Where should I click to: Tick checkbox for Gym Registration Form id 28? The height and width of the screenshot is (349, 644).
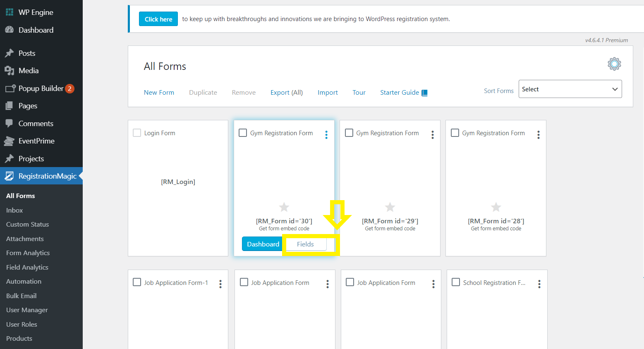455,133
